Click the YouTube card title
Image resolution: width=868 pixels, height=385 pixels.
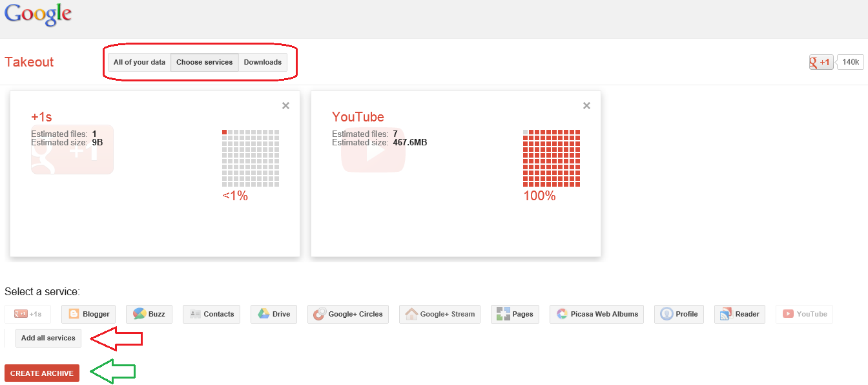click(358, 117)
